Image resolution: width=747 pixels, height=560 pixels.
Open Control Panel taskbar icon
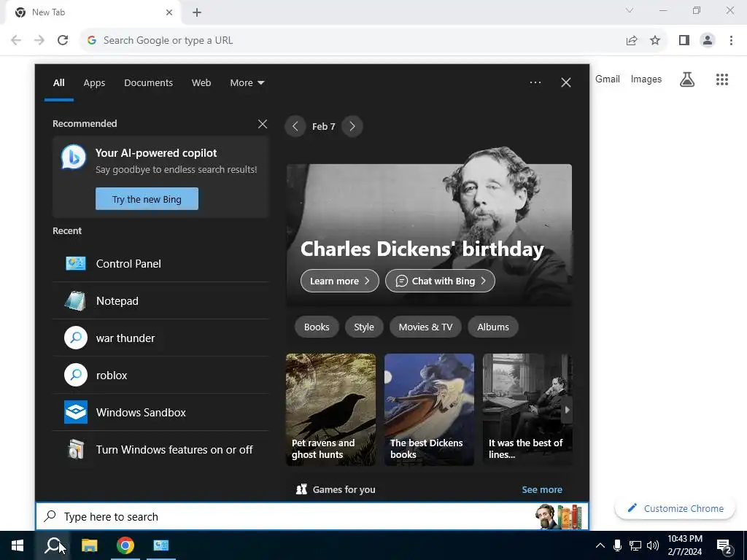[161, 545]
